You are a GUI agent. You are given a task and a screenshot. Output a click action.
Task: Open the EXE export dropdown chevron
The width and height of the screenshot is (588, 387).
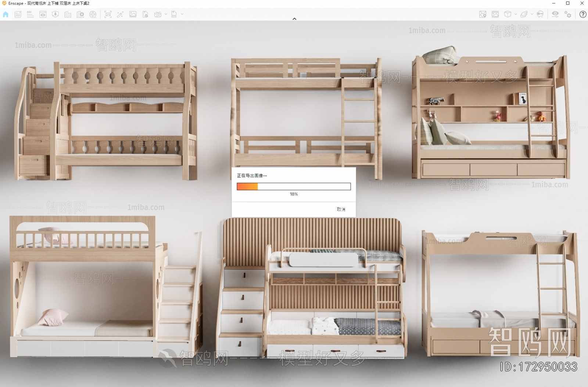[x=182, y=15]
